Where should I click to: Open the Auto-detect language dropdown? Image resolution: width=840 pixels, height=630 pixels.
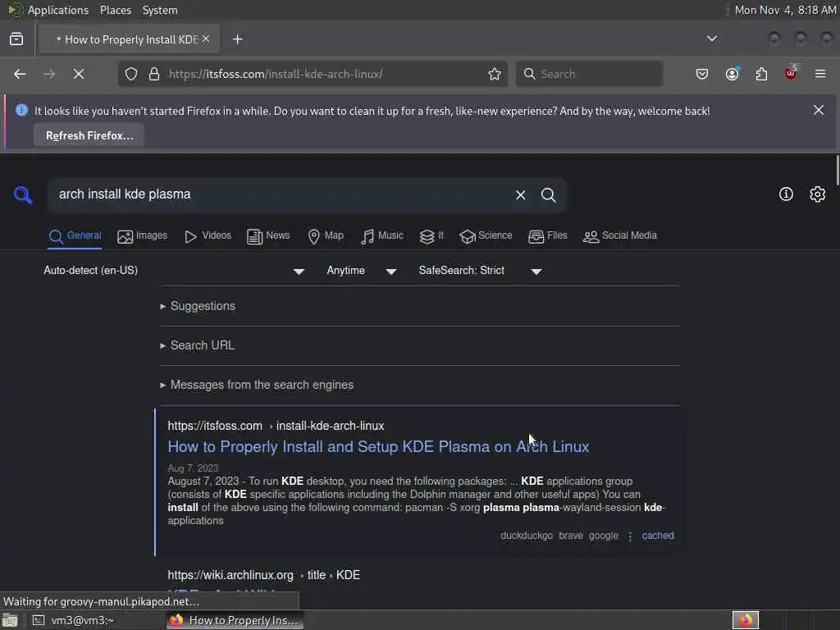(x=174, y=271)
